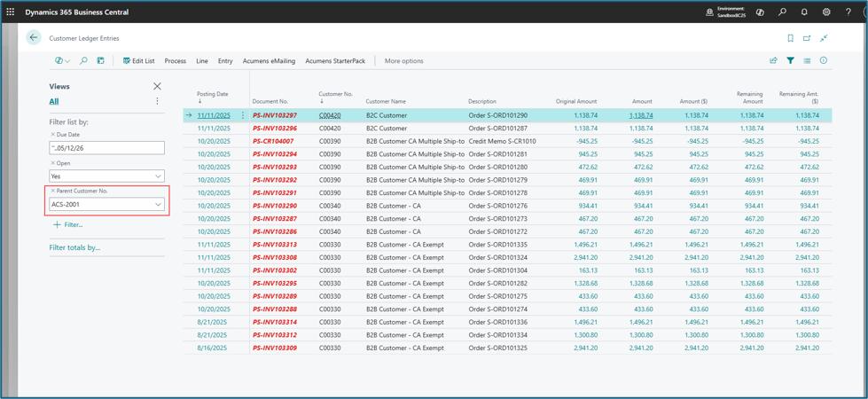Bookmark this Customer Ledger Entries page
This screenshot has height=399, width=868.
coord(791,38)
